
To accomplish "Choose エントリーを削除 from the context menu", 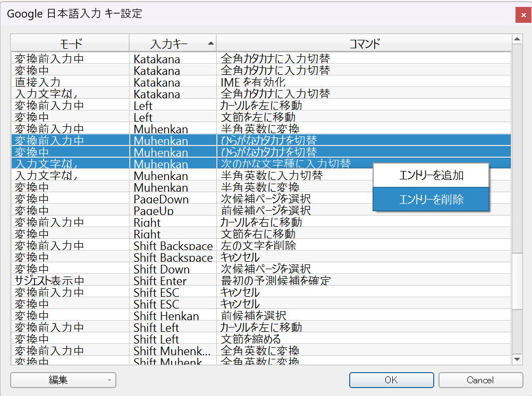I will point(431,199).
